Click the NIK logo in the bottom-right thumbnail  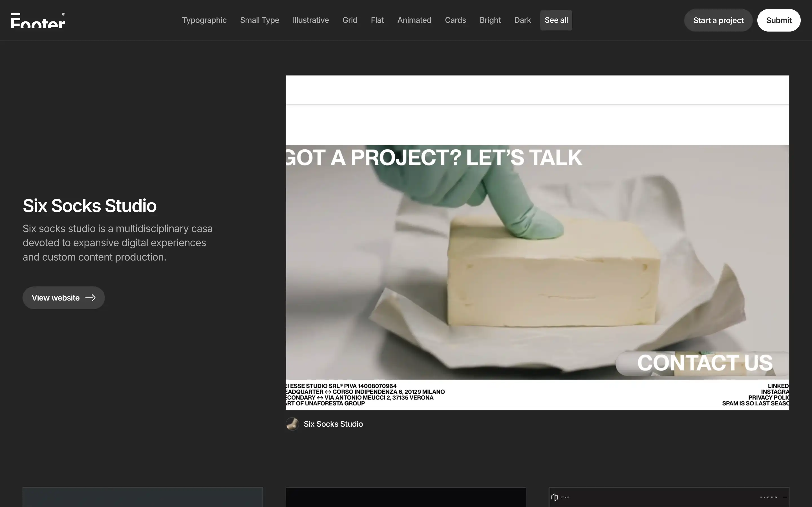[x=554, y=497]
